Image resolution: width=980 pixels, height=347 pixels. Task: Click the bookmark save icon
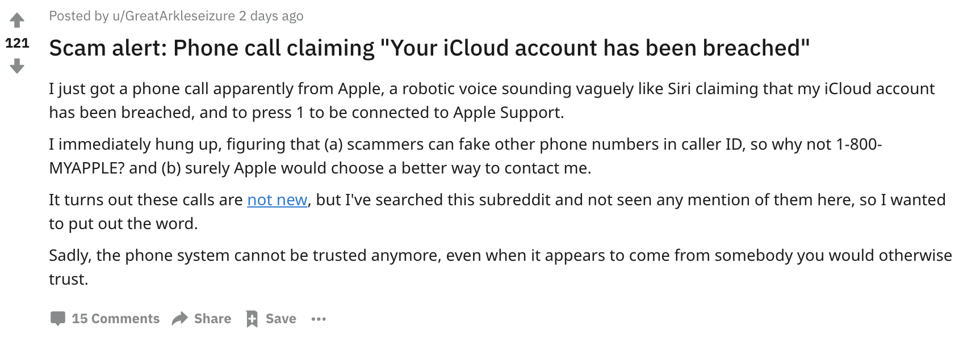(x=252, y=319)
